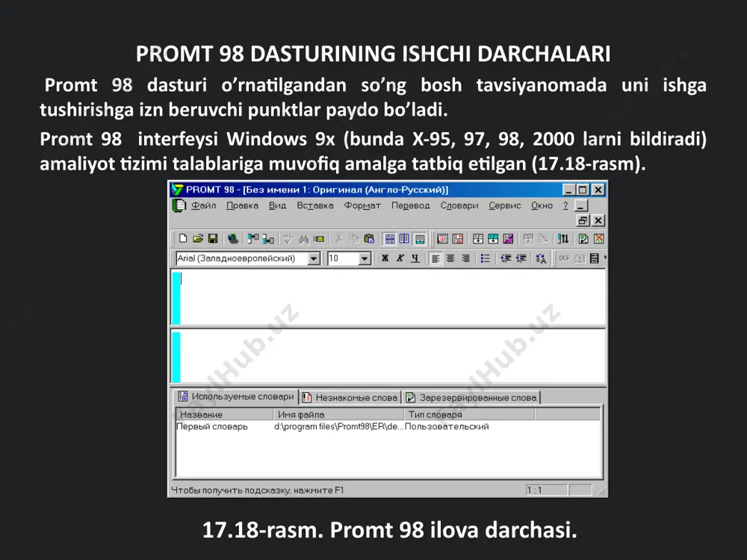The width and height of the screenshot is (747, 560).
Task: Click the greyed-out spell check checkmark icon
Action: 288,239
